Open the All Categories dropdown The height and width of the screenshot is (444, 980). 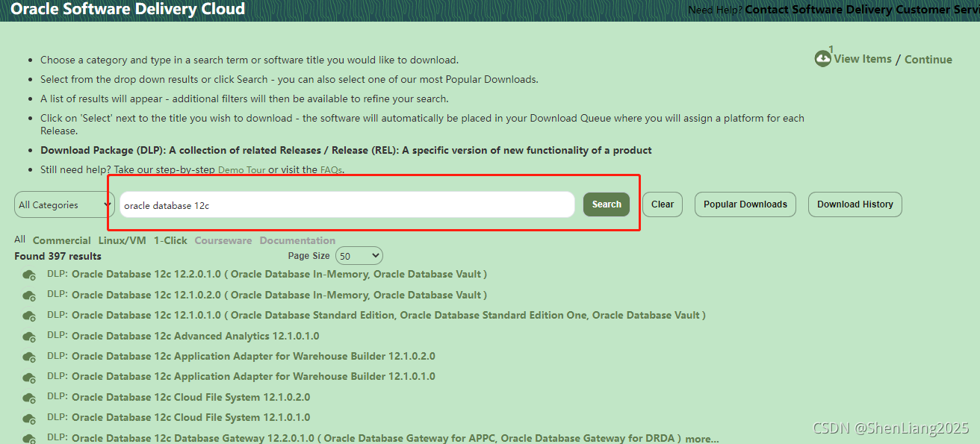tap(64, 204)
